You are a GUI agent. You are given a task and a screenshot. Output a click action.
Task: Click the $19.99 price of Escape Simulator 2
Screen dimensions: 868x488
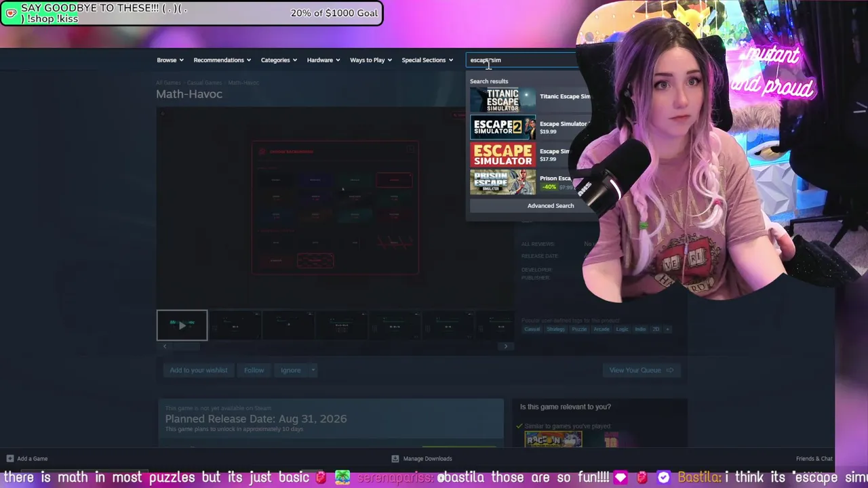pyautogui.click(x=548, y=131)
